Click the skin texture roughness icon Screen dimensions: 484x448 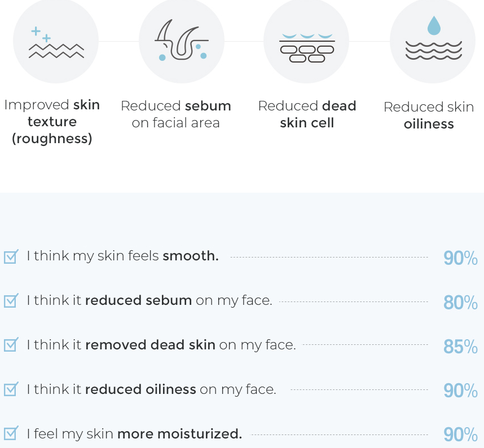[56, 41]
